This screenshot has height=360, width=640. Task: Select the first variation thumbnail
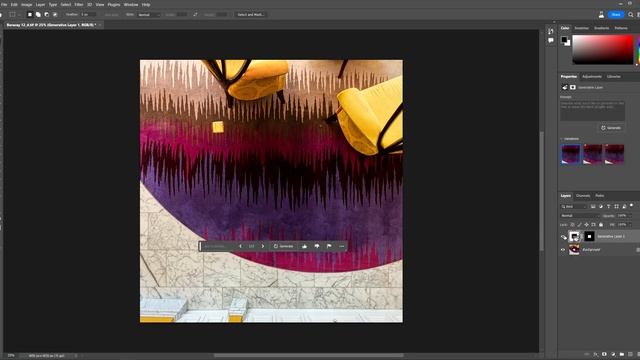[570, 154]
